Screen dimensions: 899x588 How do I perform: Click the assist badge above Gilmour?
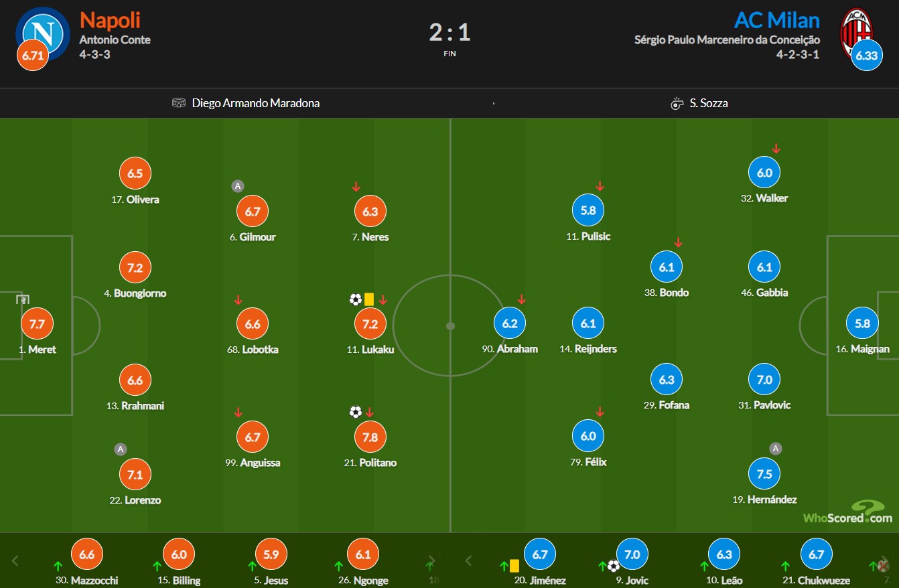[238, 186]
